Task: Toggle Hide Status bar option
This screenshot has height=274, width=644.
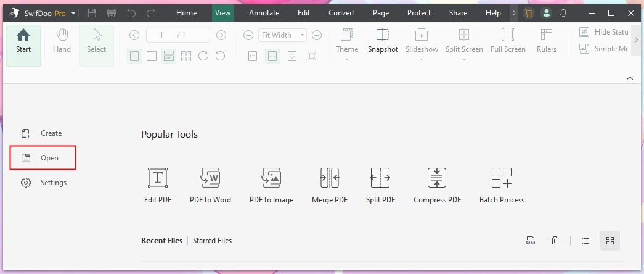Action: 604,31
